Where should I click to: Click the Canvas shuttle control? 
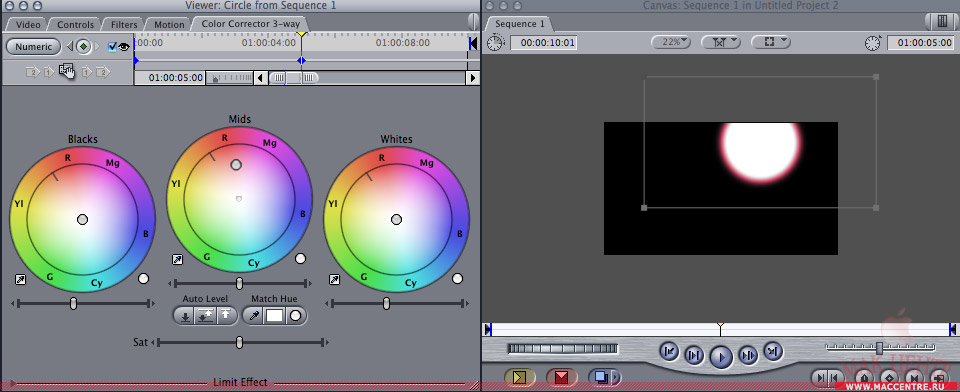880,348
